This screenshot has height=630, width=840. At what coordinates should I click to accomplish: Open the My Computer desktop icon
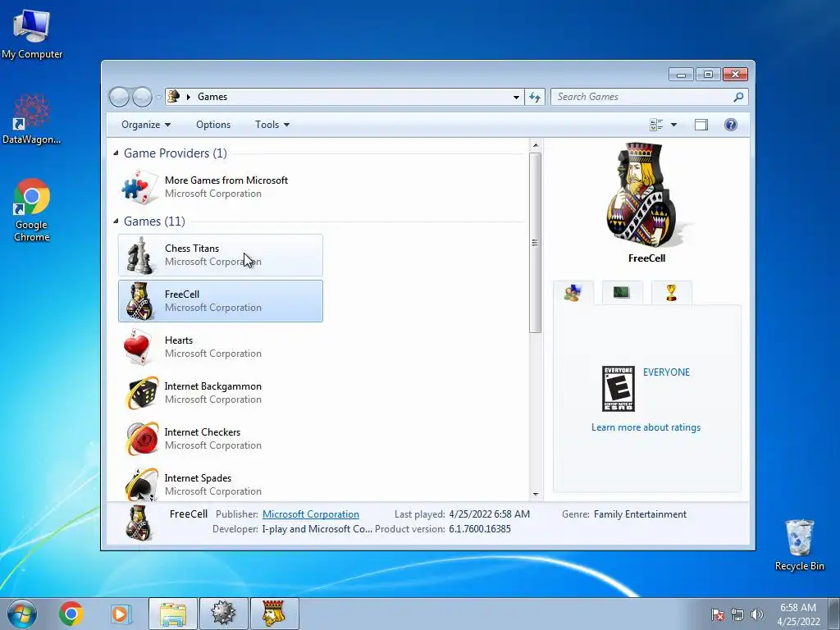pyautogui.click(x=32, y=34)
